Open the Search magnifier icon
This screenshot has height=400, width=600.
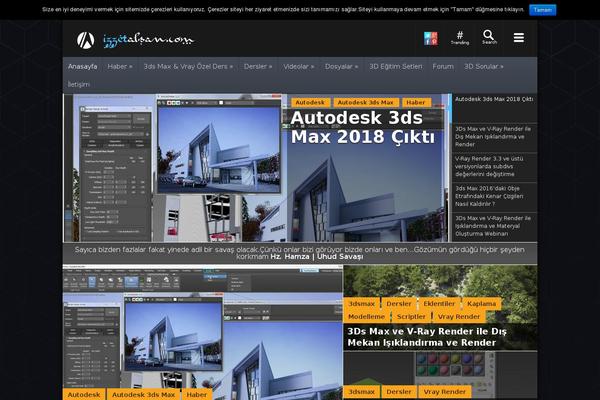point(489,37)
